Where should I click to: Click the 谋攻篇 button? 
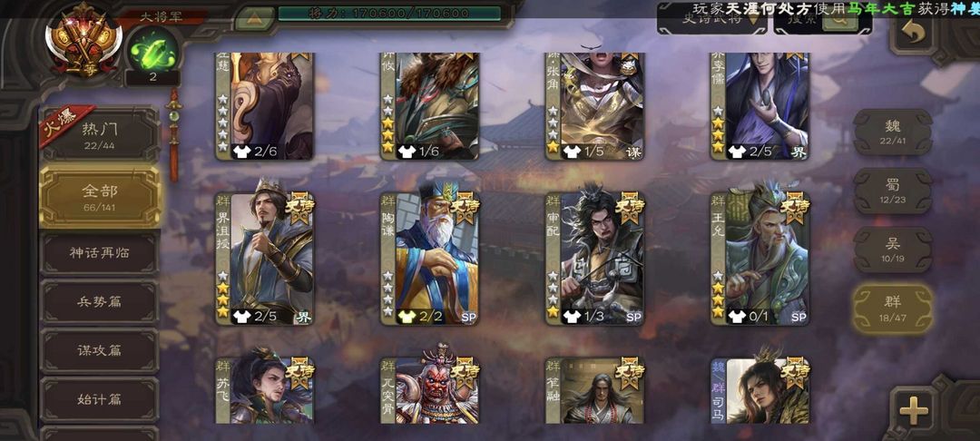point(100,350)
